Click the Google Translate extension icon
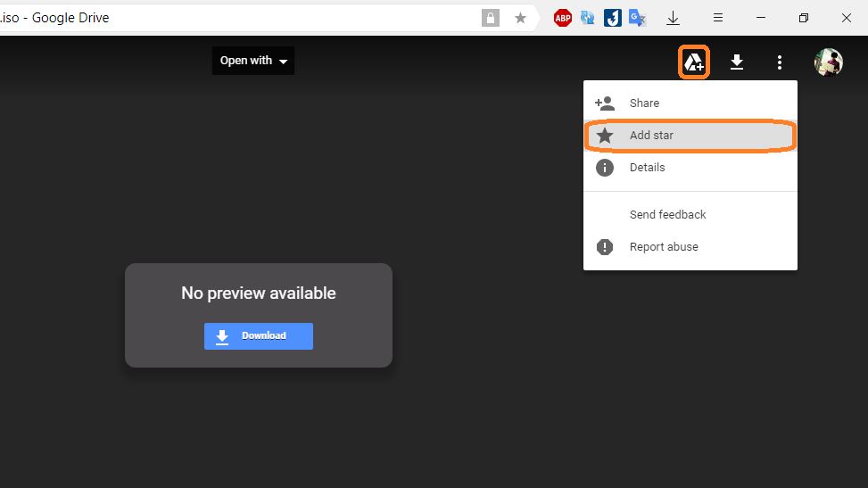 click(637, 18)
